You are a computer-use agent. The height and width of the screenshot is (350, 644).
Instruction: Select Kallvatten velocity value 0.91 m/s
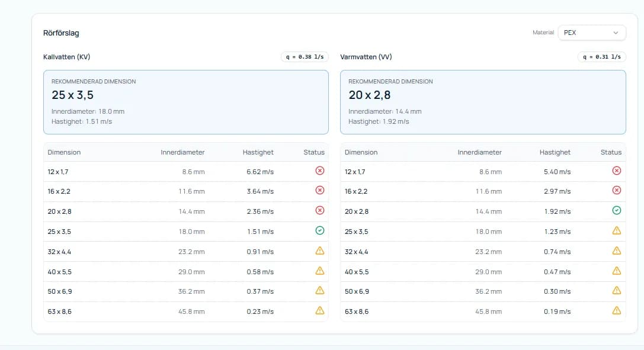tap(260, 252)
